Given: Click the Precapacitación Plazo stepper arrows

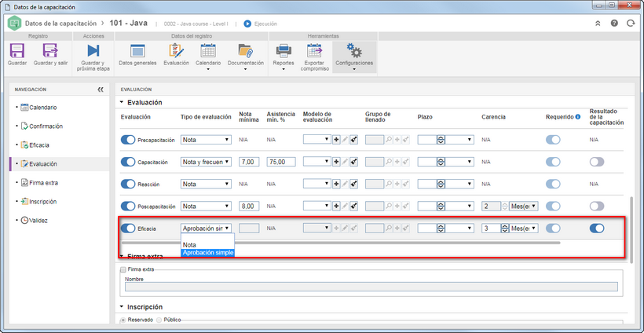Looking at the screenshot, I should click(441, 140).
